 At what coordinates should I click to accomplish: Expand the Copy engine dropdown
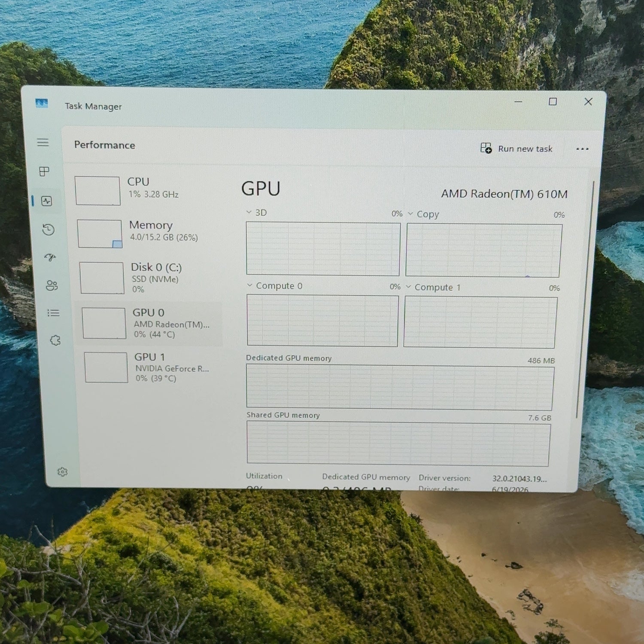423,214
